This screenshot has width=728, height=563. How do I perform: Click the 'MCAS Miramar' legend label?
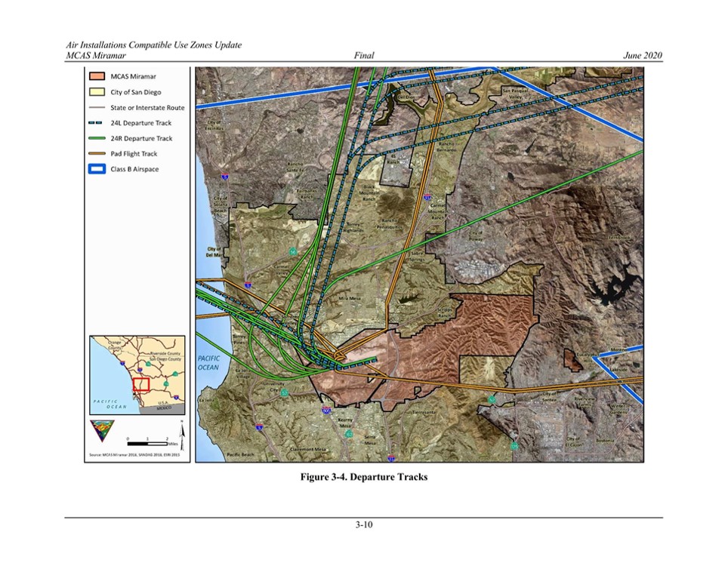coord(133,76)
